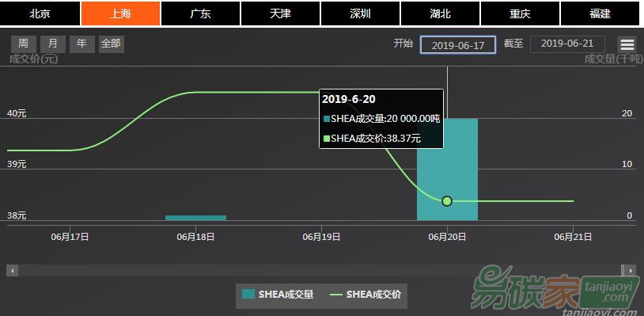Image resolution: width=644 pixels, height=316 pixels.
Task: Click the 月 range button
Action: (52, 44)
